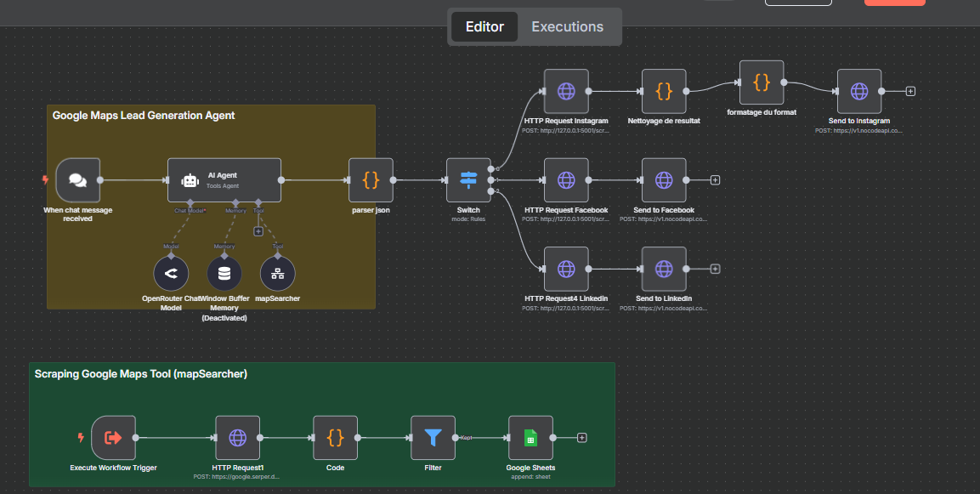Screen dimensions: 980x494
Task: Open the Code node in scraping workflow
Action: point(335,438)
